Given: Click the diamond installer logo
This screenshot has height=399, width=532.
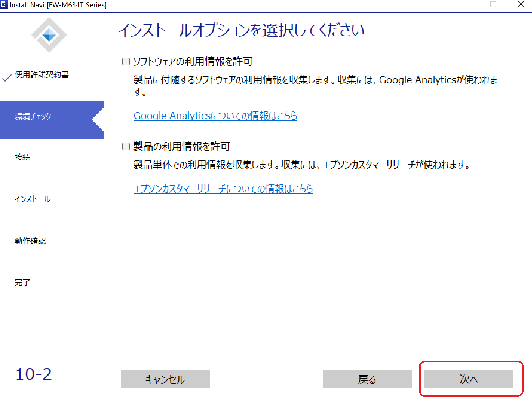Looking at the screenshot, I should tap(49, 35).
